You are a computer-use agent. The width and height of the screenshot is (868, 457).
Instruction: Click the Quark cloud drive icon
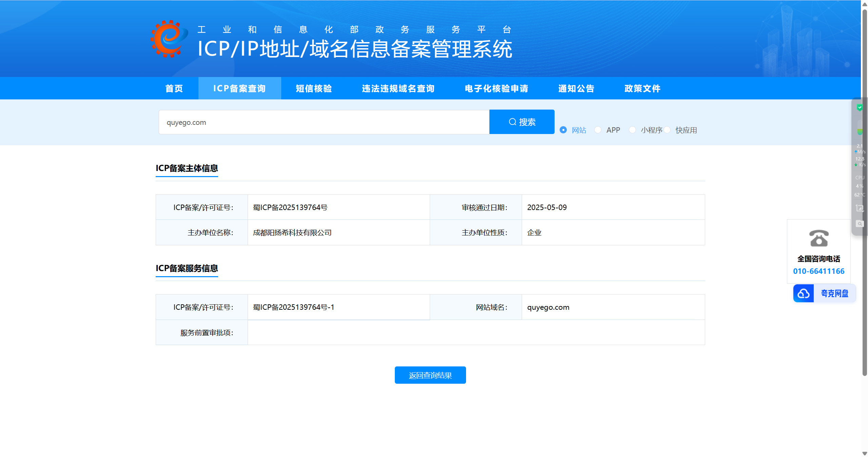(803, 293)
